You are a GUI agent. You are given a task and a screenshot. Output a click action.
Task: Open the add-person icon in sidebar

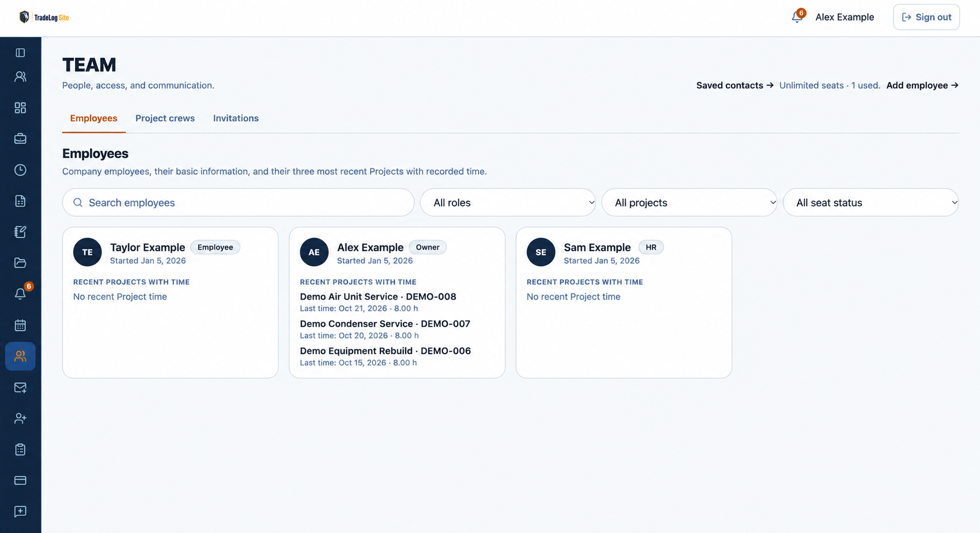click(x=20, y=418)
